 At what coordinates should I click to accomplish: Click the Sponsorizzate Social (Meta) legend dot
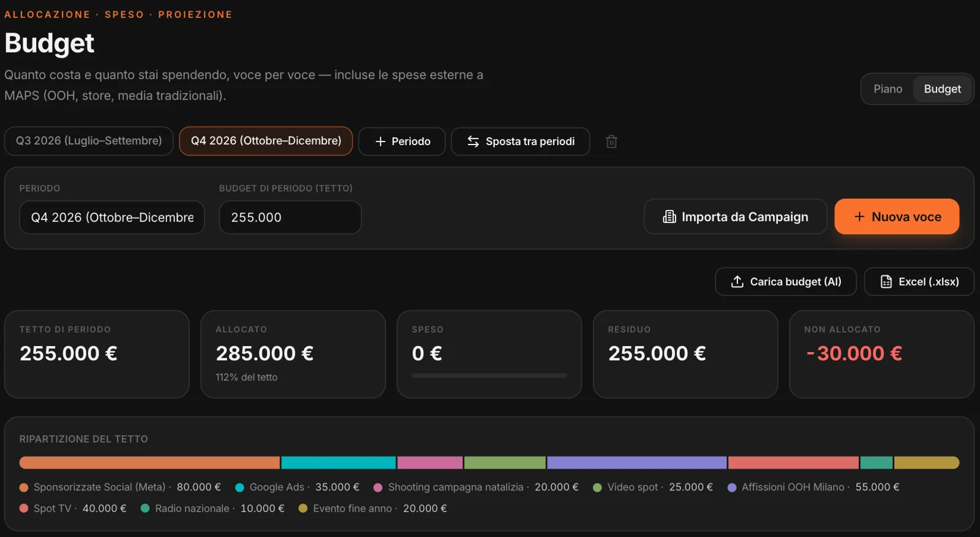pyautogui.click(x=24, y=488)
